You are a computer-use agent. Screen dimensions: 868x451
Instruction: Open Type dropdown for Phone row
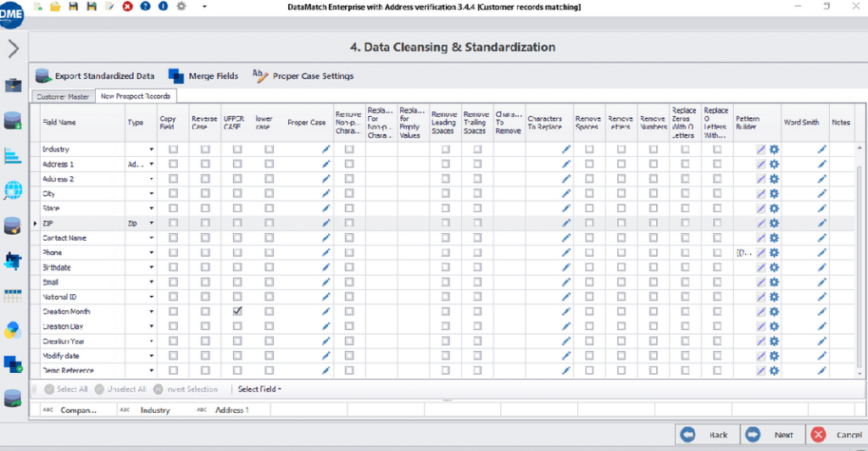click(x=151, y=253)
